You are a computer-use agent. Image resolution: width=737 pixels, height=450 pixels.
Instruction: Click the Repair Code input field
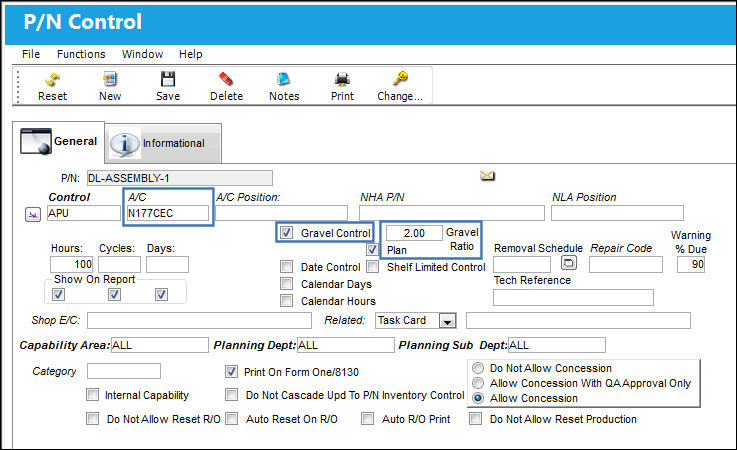pos(626,265)
